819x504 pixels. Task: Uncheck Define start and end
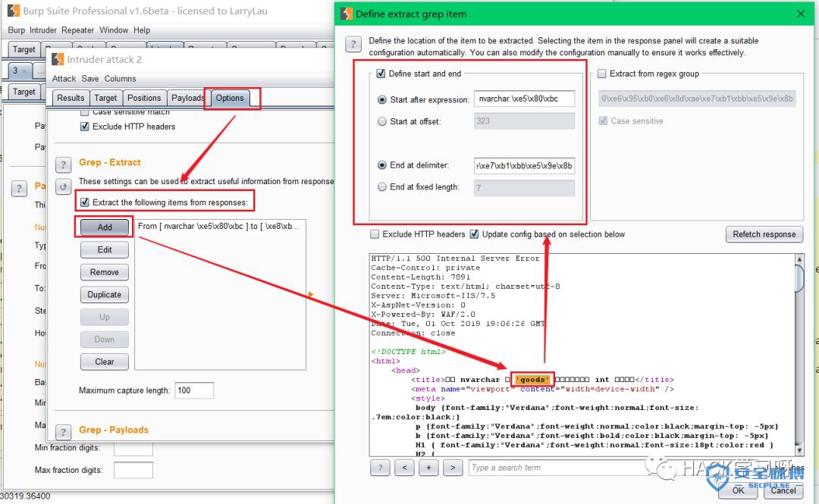coord(381,74)
